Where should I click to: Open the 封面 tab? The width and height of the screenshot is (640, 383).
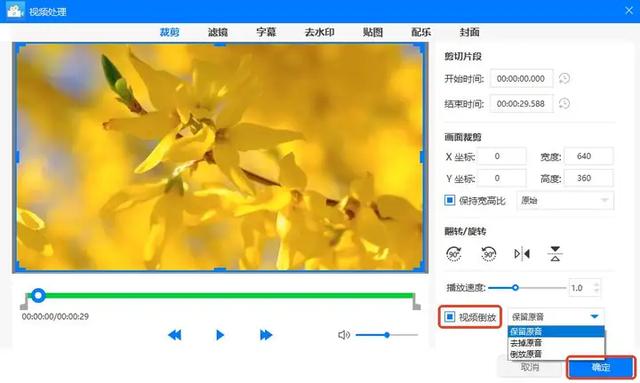pos(469,32)
